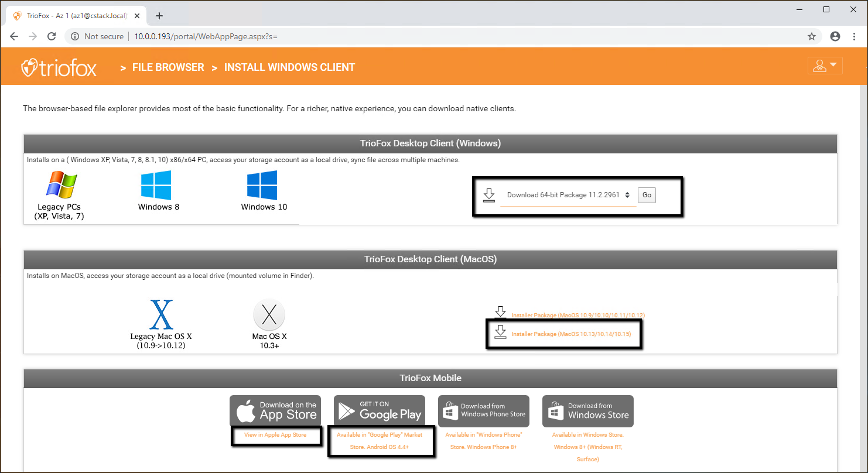Open Available in Windows Phone Store link
Viewport: 868px width, 473px height.
484,441
